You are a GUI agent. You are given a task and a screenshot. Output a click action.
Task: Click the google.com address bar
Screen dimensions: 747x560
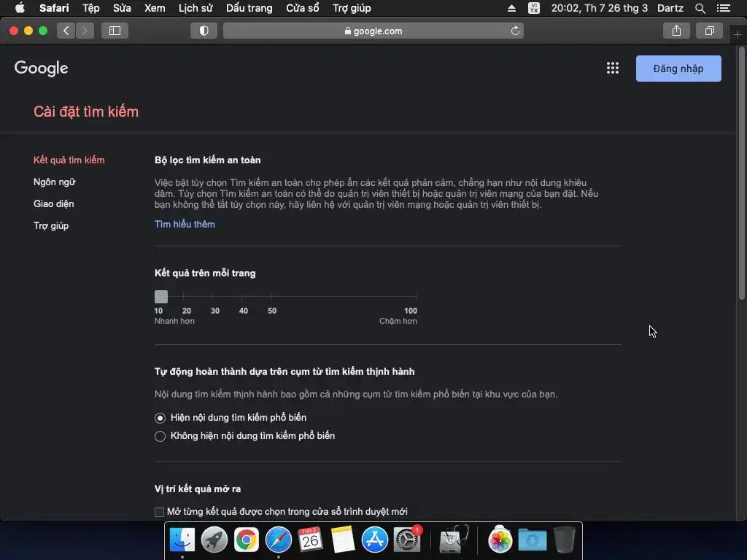[x=373, y=31]
